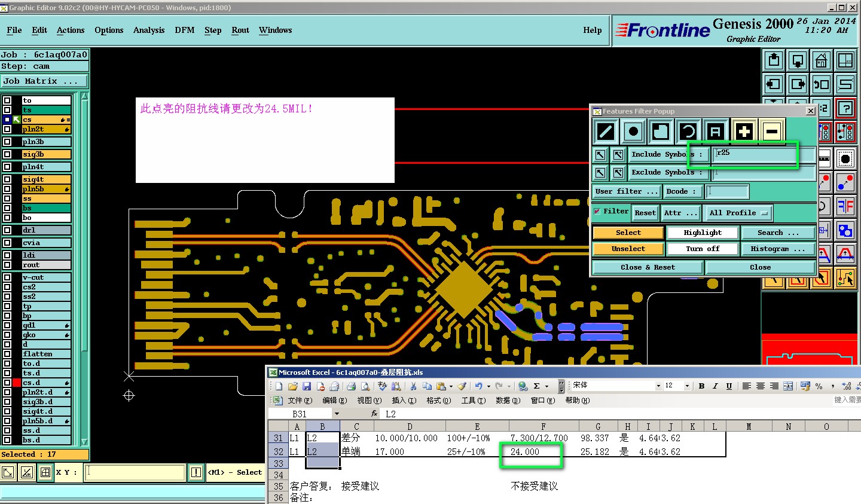This screenshot has height=504, width=861.
Task: Select the line feature type filter icon
Action: click(606, 132)
